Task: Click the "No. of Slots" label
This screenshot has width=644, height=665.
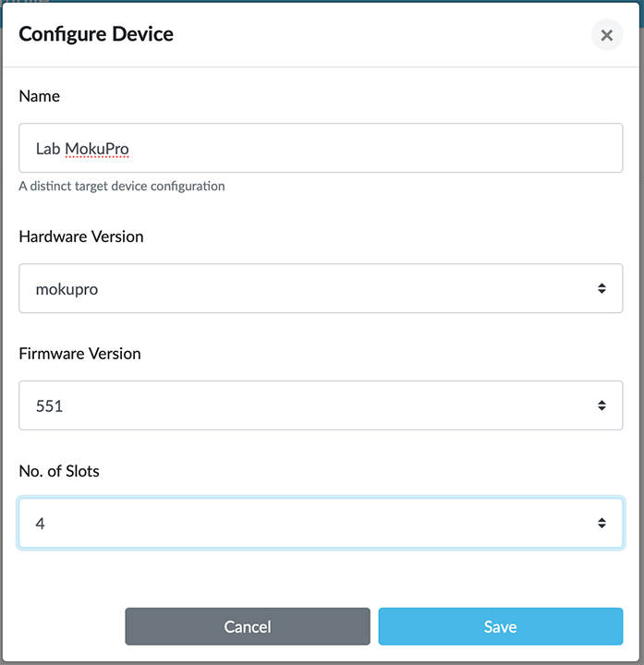Action: (59, 471)
